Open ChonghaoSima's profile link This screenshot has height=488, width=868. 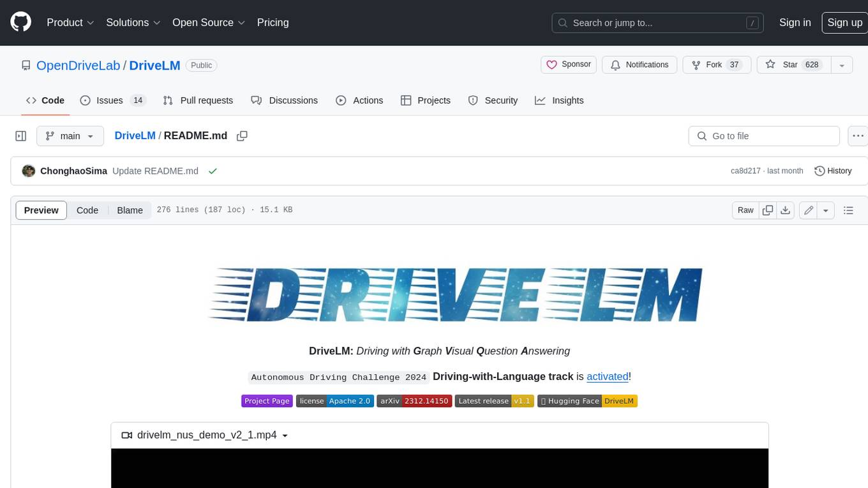pyautogui.click(x=73, y=171)
